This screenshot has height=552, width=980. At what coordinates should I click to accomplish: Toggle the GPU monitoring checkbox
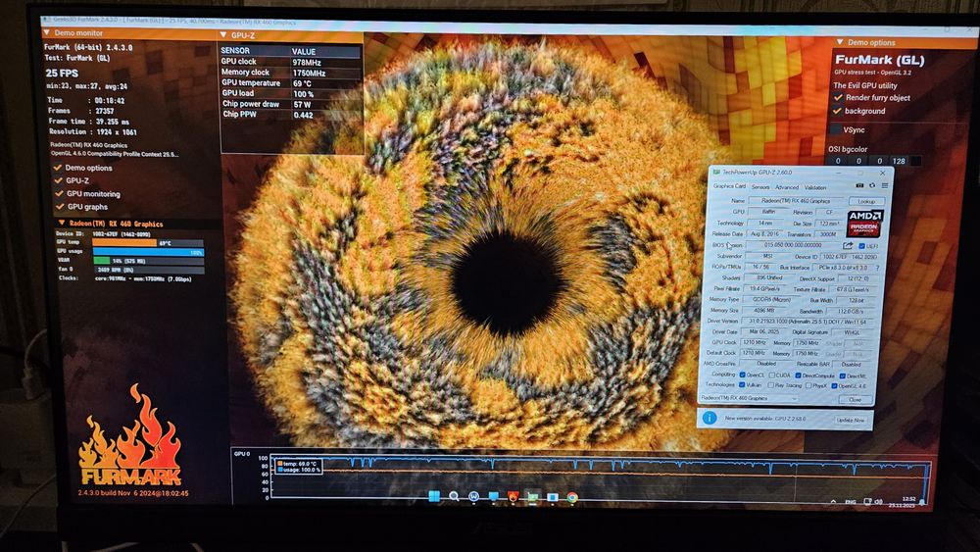60,193
